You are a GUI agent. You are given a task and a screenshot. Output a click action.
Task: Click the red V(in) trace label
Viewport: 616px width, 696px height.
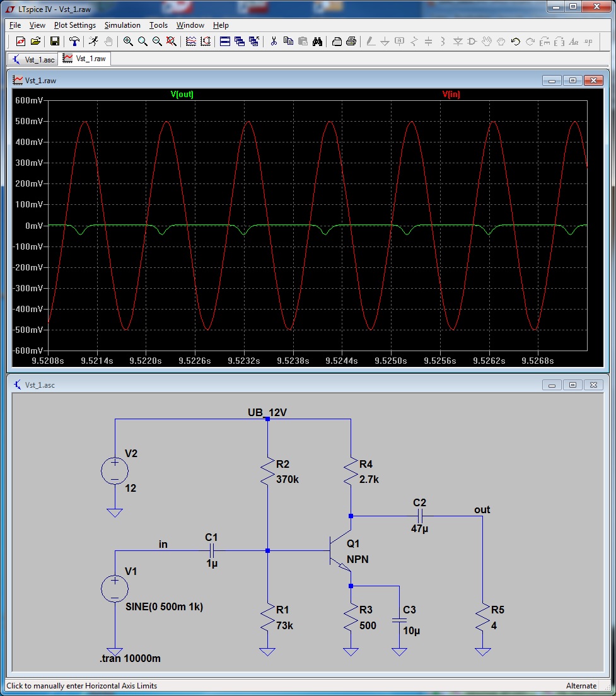[x=451, y=94]
